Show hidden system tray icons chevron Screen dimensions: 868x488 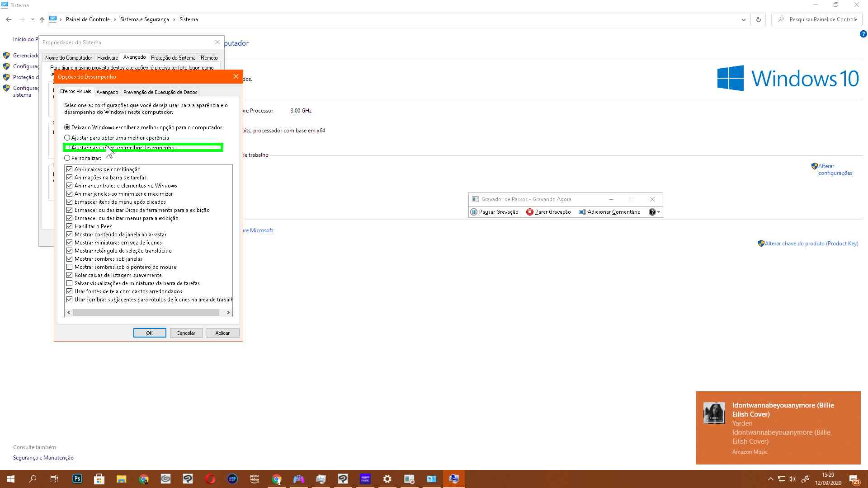click(x=770, y=479)
